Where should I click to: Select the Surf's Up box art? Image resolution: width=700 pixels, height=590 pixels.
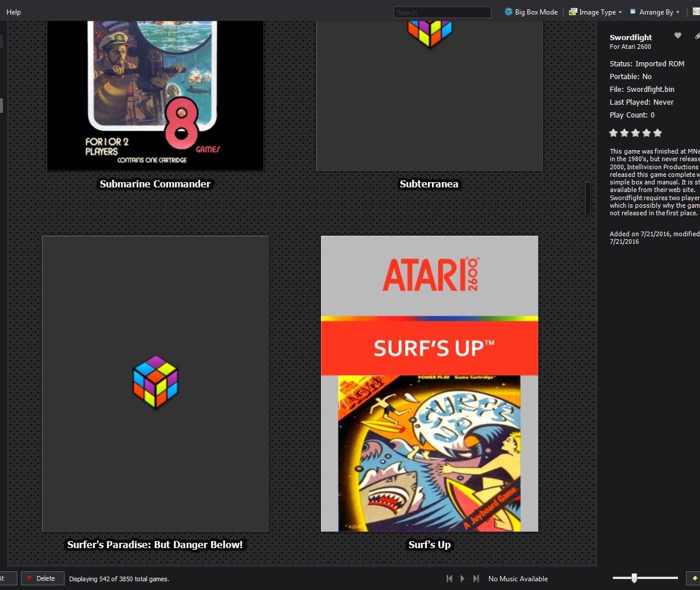430,383
